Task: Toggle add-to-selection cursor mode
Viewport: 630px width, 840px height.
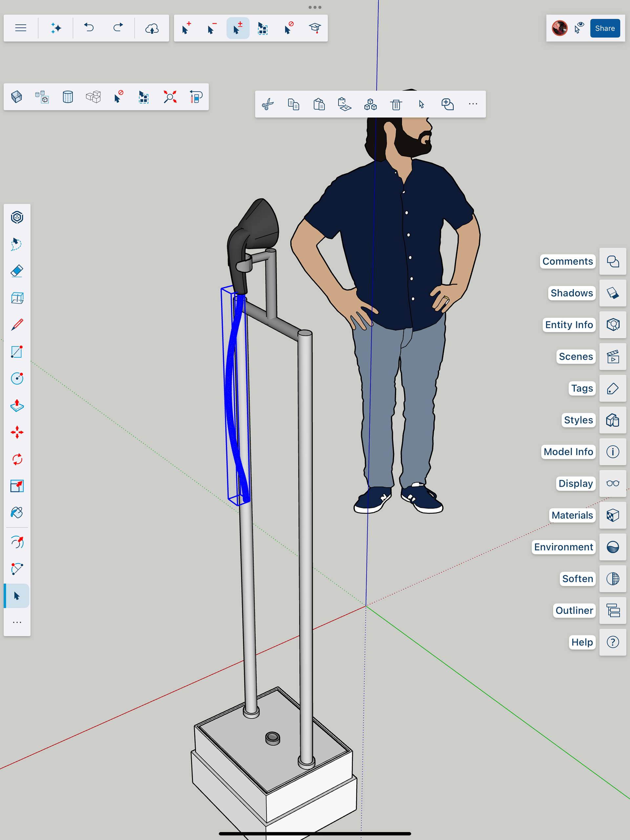Action: coord(186,28)
